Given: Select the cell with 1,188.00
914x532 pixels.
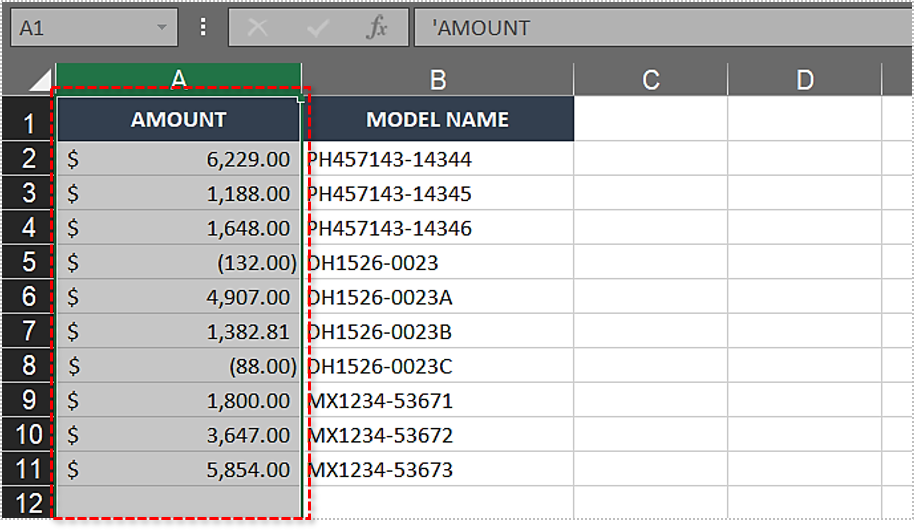Looking at the screenshot, I should [x=178, y=193].
